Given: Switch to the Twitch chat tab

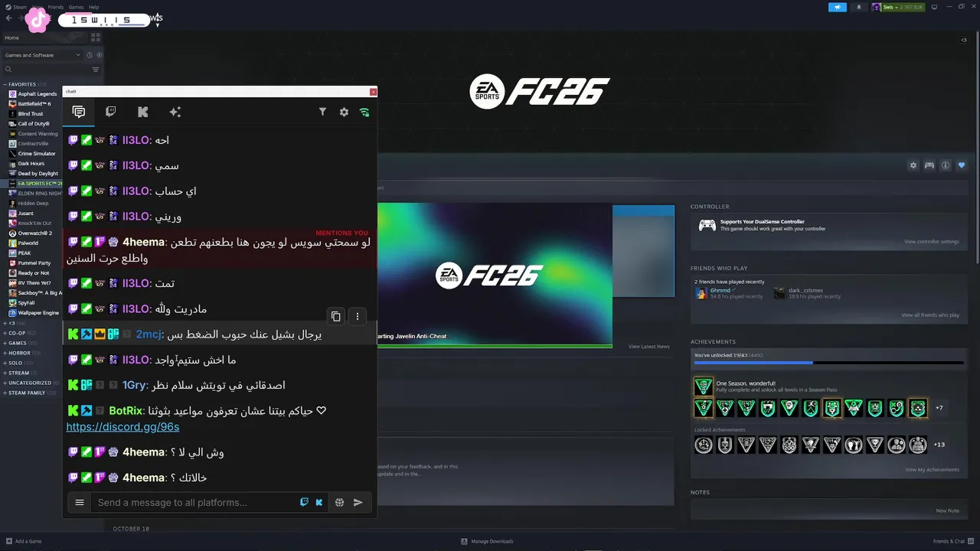Looking at the screenshot, I should click(x=111, y=112).
